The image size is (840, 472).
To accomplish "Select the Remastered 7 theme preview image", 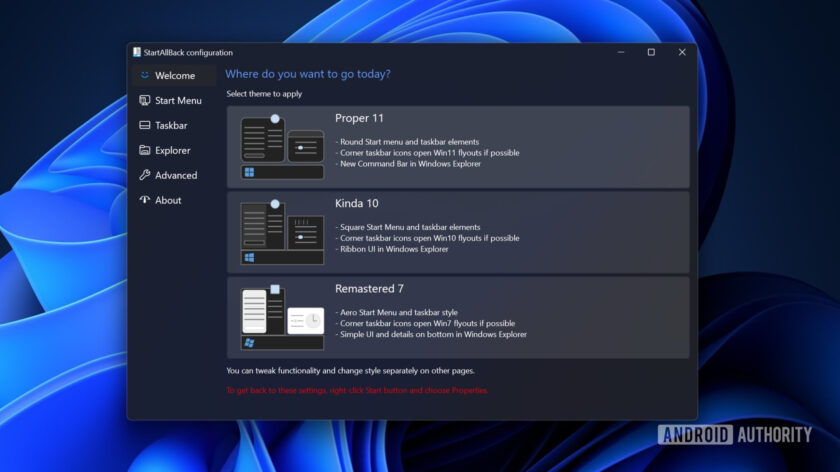I will pyautogui.click(x=282, y=318).
